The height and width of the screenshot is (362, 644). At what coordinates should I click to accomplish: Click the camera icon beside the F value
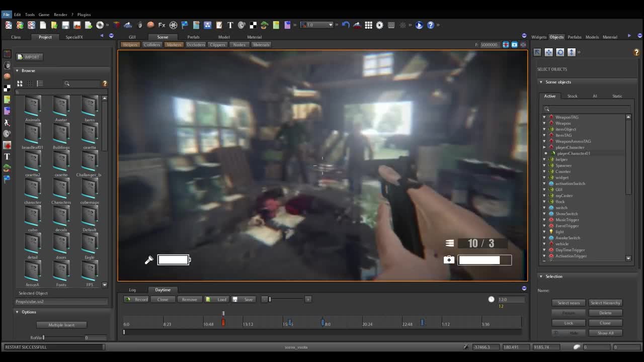pyautogui.click(x=514, y=45)
